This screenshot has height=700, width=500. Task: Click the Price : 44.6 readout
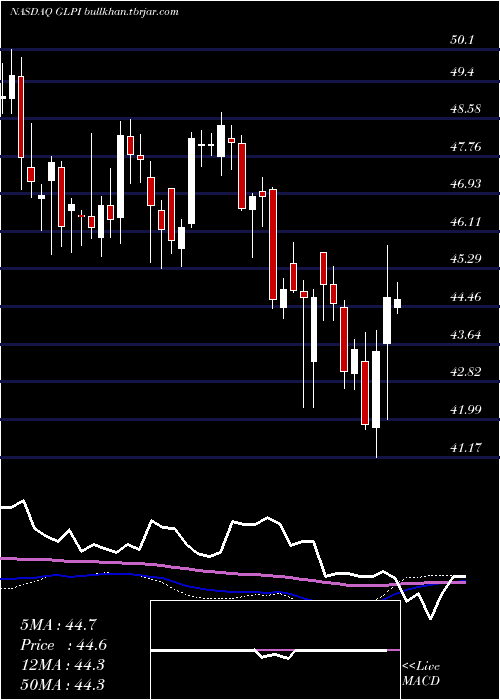click(x=63, y=645)
